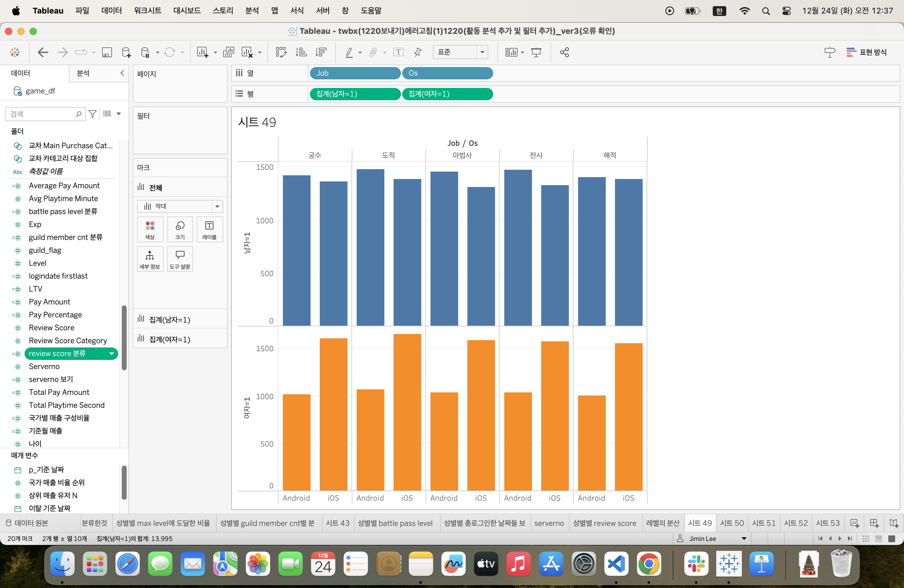Add new story tab icon at bottom
Viewport: 904px width, 588px height.
coord(894,523)
